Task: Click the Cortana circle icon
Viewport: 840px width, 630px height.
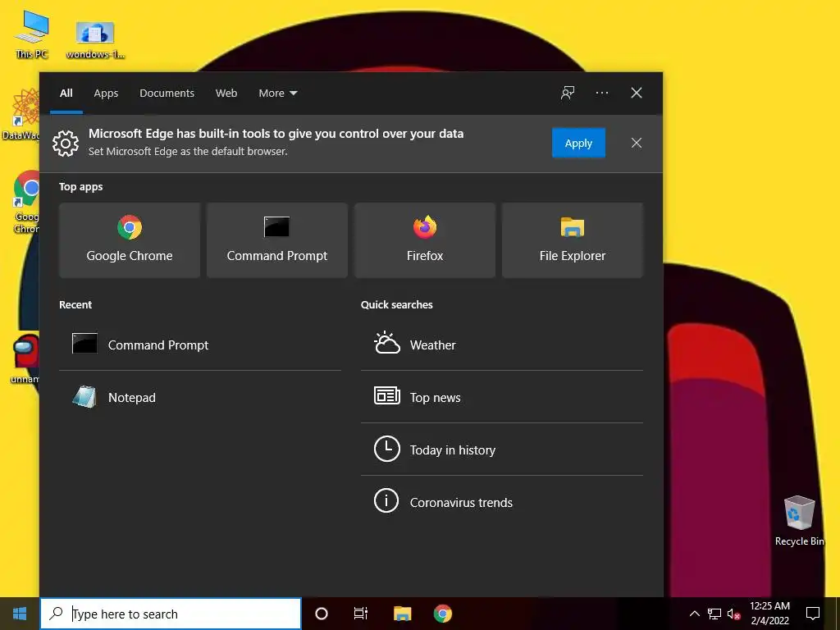Action: (x=322, y=614)
